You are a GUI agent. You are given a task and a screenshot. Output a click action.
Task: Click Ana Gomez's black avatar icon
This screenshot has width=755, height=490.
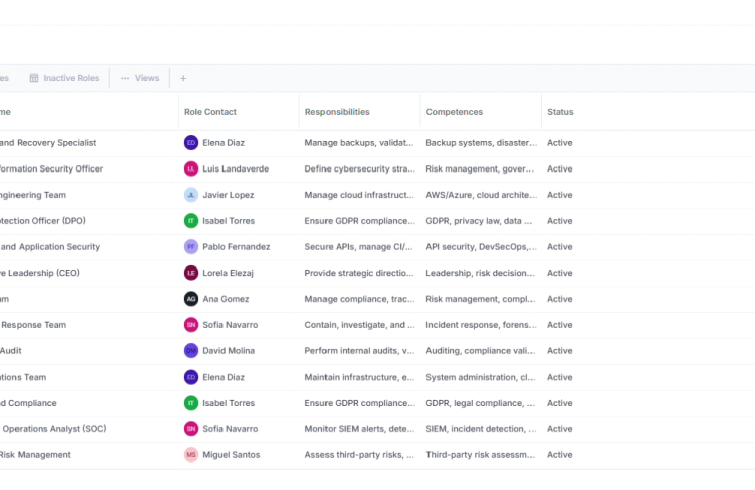click(191, 299)
